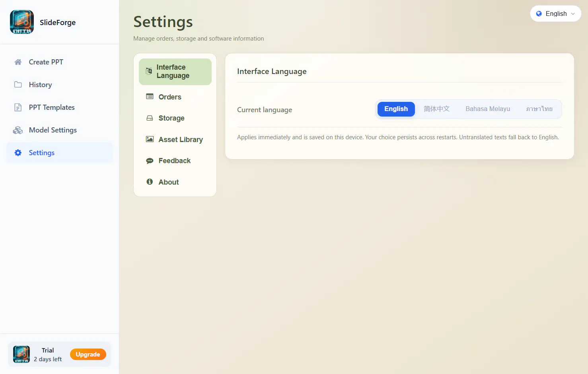Click the folder icon beside History
The height and width of the screenshot is (374, 588).
[x=18, y=84]
